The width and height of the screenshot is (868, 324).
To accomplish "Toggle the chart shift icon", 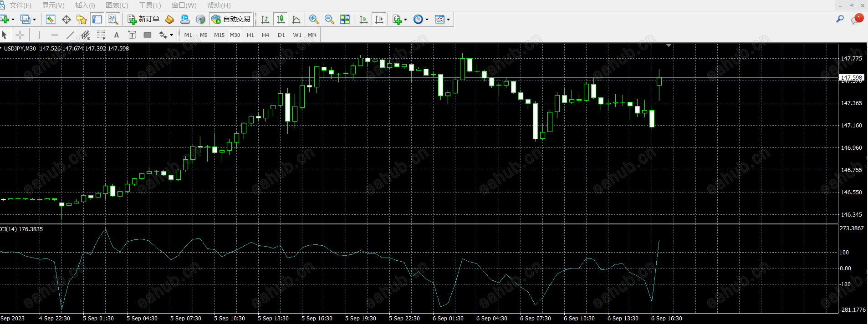I will click(379, 19).
